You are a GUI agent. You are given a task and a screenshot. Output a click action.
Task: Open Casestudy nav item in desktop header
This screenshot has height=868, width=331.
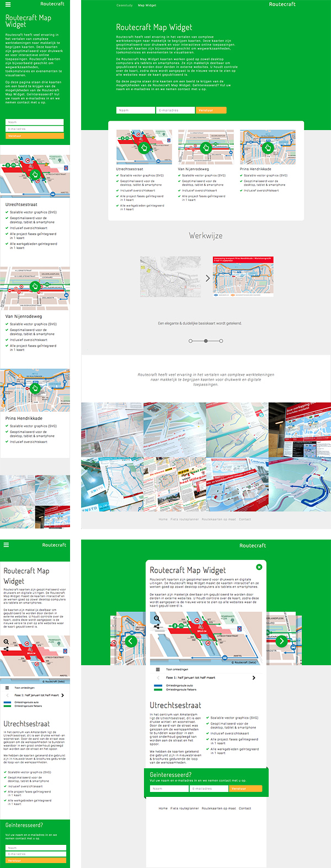125,5
